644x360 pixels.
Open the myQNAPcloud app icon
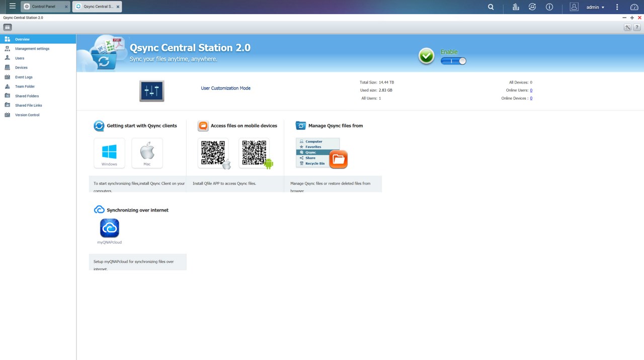pyautogui.click(x=110, y=228)
